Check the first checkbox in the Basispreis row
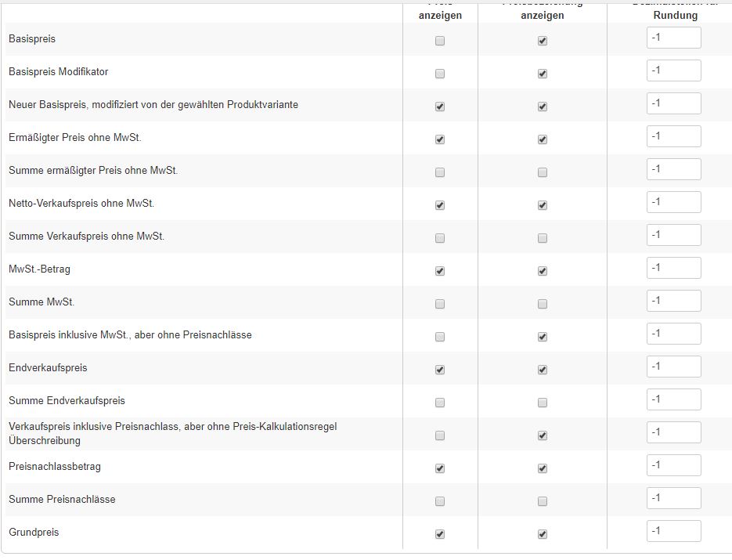The height and width of the screenshot is (560, 732). click(x=440, y=41)
